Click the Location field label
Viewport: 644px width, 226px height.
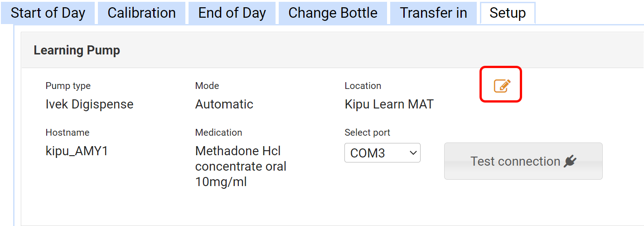tap(363, 86)
